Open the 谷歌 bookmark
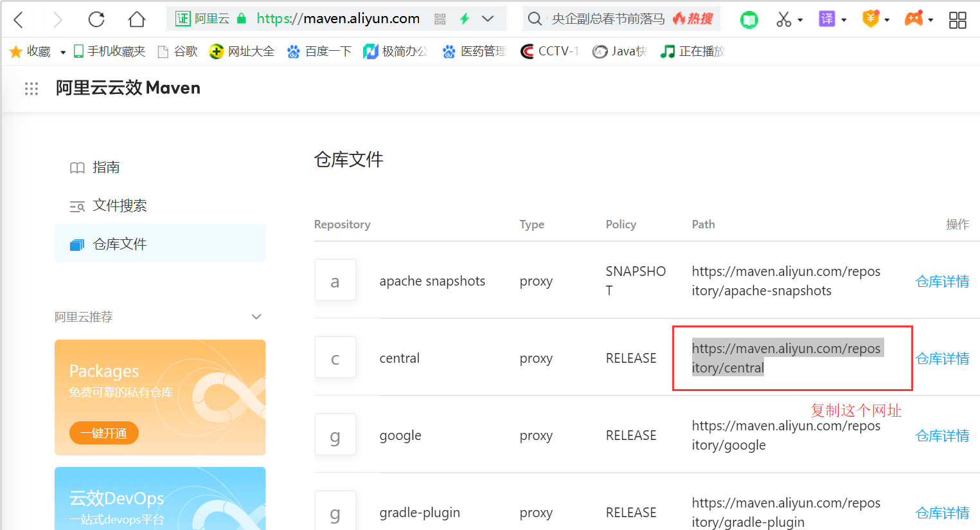This screenshot has width=980, height=530. pyautogui.click(x=177, y=51)
